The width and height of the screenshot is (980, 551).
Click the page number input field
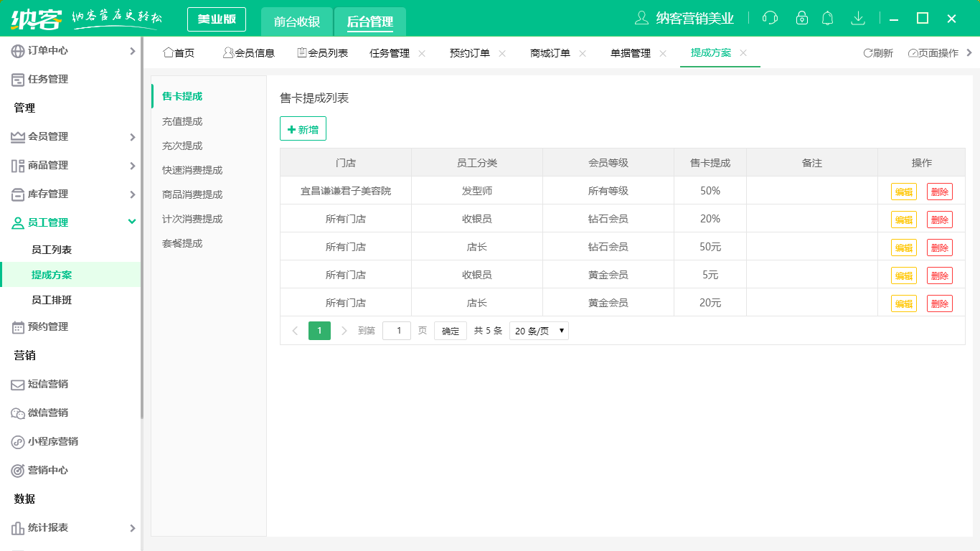coord(397,331)
